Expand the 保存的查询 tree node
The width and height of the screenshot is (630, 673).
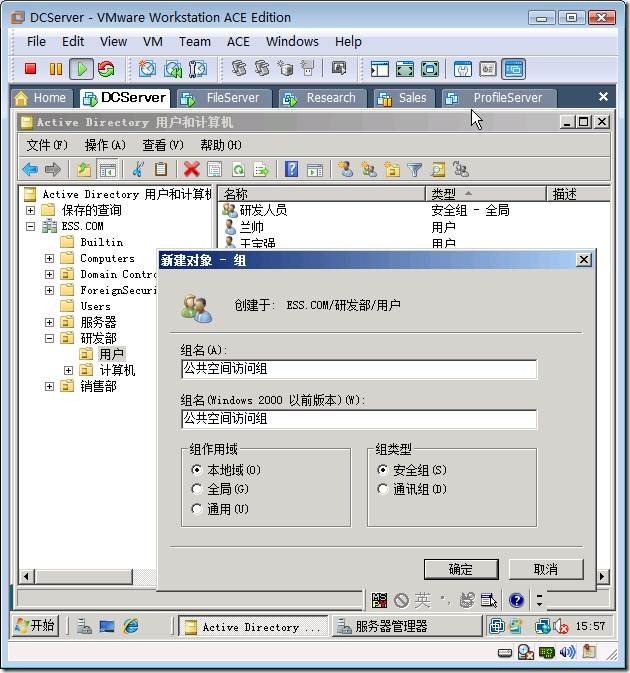point(30,210)
